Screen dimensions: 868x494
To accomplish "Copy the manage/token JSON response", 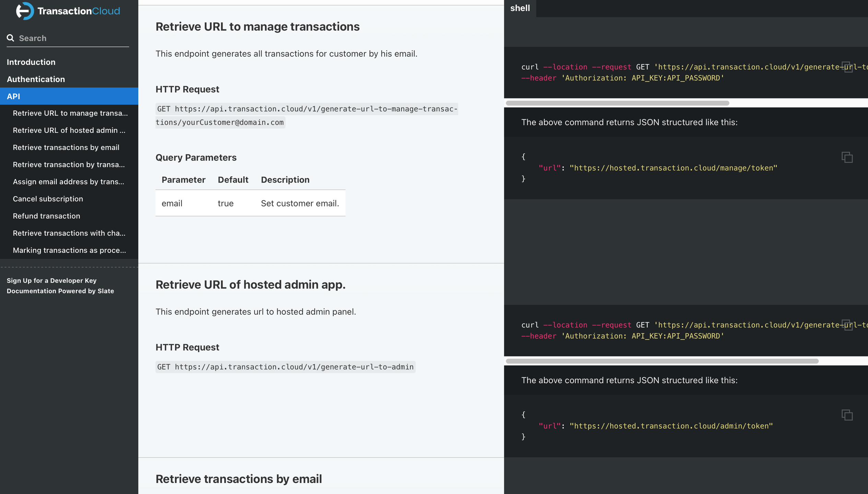I will [847, 157].
